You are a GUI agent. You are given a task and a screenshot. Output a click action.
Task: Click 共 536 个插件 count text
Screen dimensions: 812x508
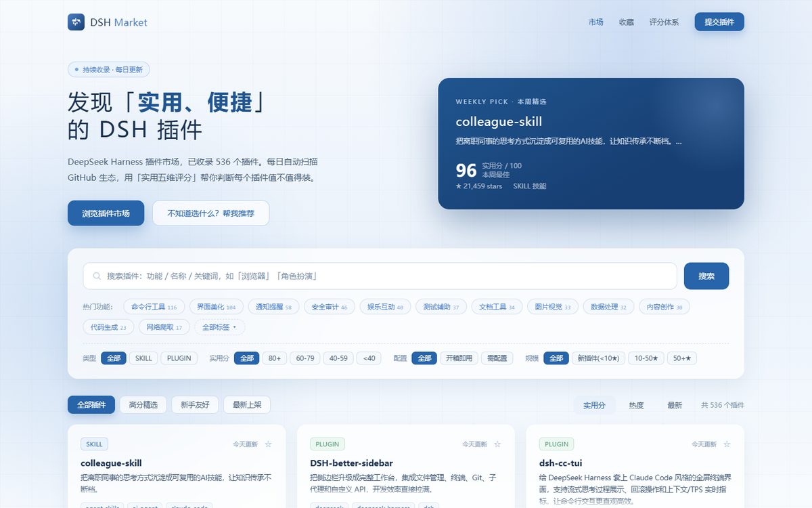(x=723, y=405)
